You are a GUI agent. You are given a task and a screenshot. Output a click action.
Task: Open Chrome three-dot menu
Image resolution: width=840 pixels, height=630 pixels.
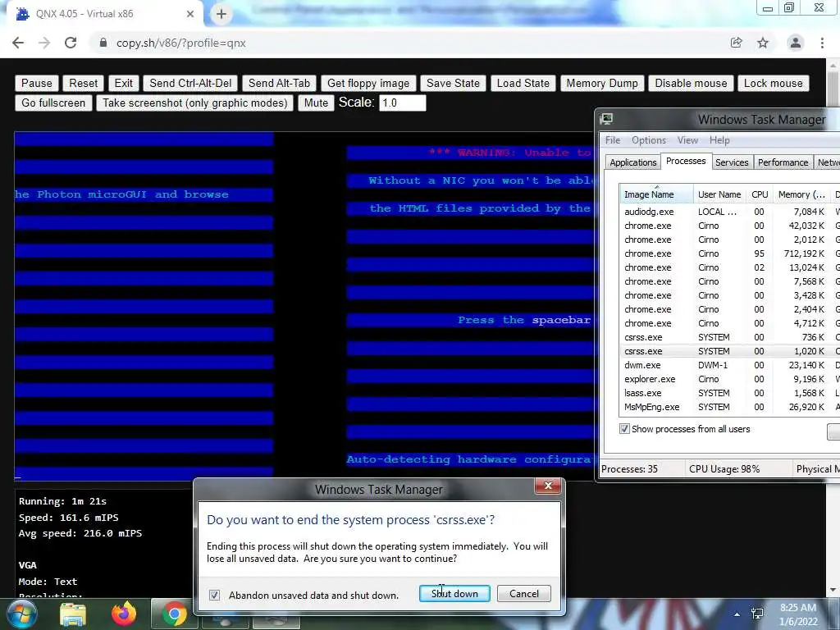point(822,43)
